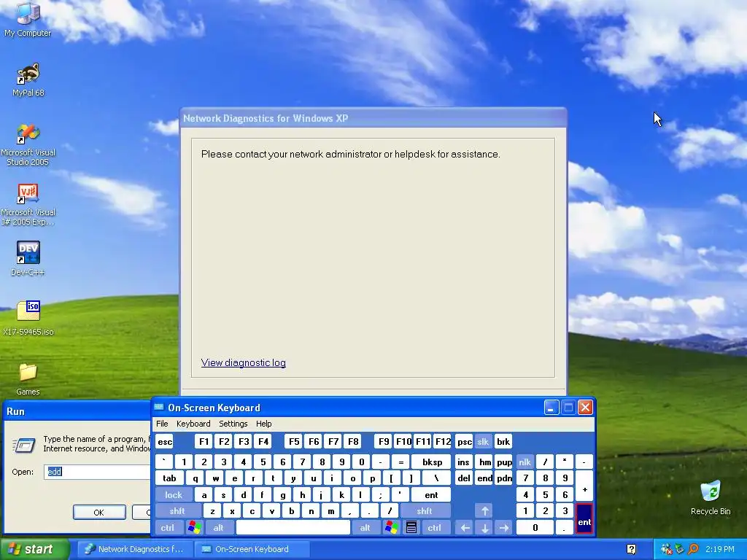Open the Keyboard menu

coord(193,424)
